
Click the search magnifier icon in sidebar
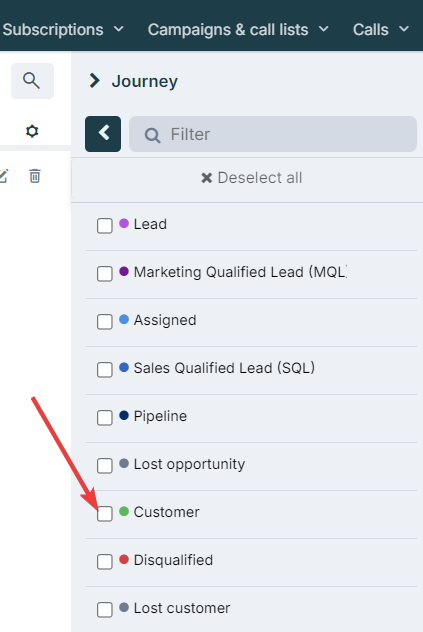(x=32, y=81)
